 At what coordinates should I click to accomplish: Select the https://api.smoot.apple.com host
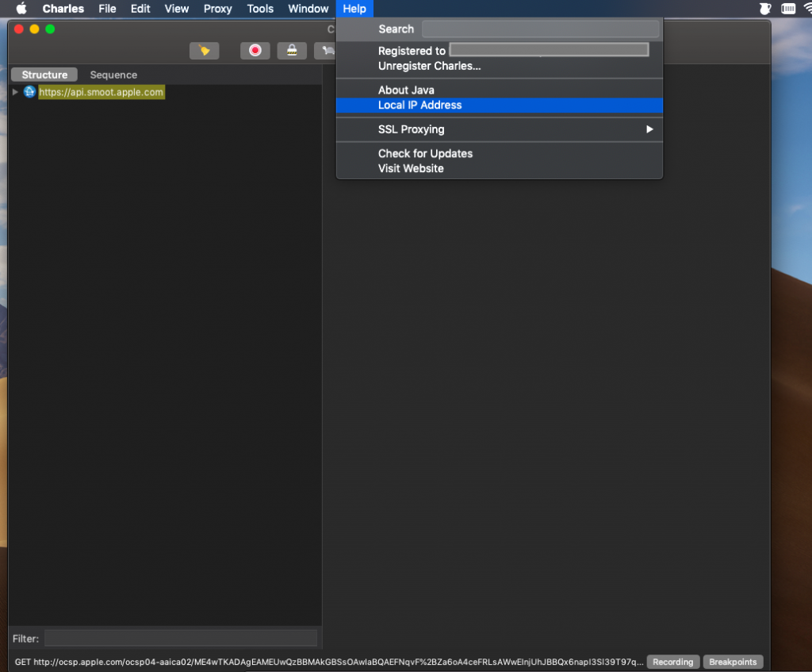point(101,92)
